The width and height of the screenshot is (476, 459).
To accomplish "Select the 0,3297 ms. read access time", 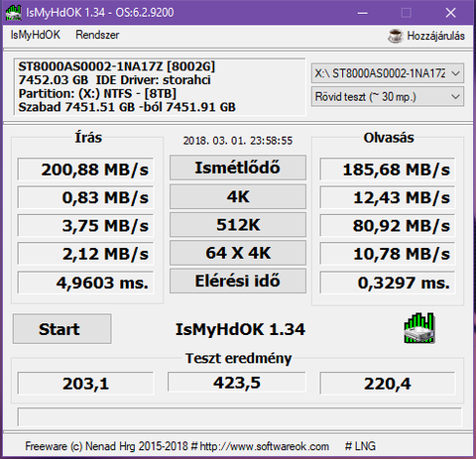I will (388, 283).
